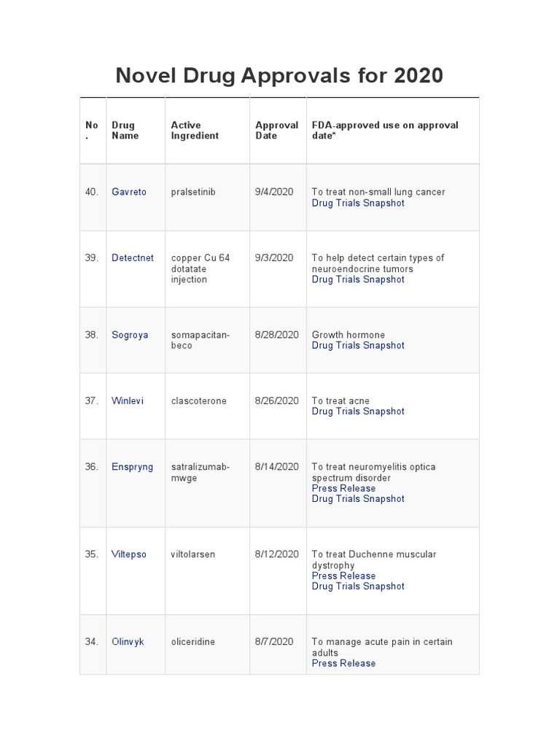Open Drug Trials Snapshot for Gavreto
The width and height of the screenshot is (560, 747).
pos(358,203)
